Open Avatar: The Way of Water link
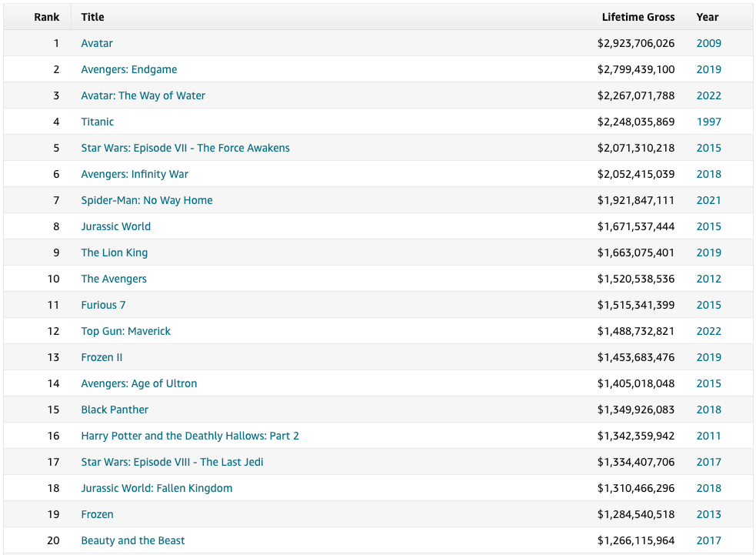This screenshot has height=555, width=756. click(x=143, y=95)
